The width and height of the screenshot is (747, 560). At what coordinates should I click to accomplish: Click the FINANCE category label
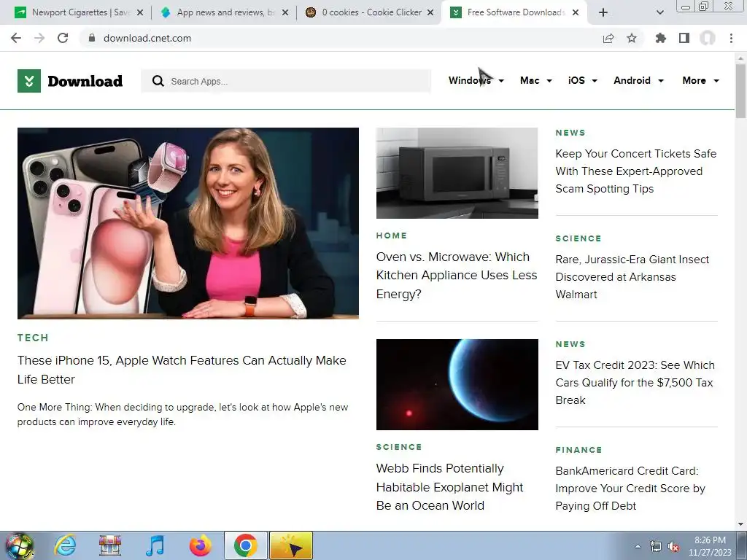578,449
